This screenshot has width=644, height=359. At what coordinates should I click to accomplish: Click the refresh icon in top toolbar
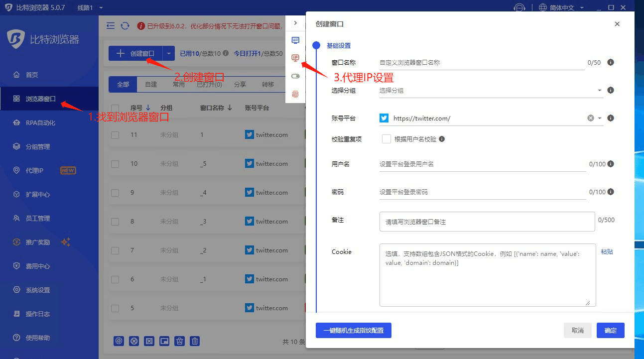[x=125, y=26]
